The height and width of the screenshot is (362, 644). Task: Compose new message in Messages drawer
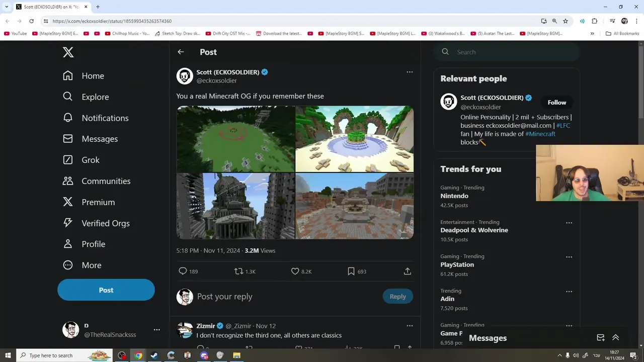click(600, 338)
